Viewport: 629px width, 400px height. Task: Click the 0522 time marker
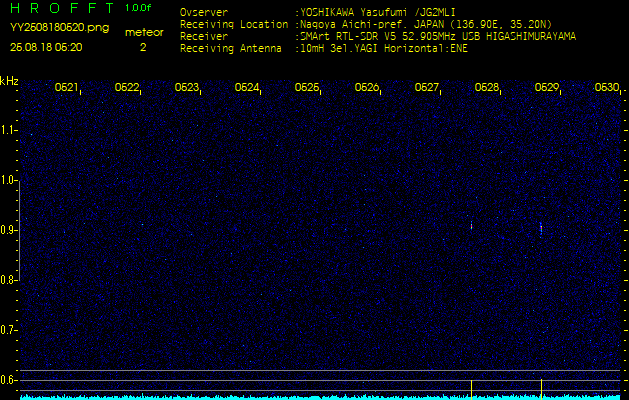(x=126, y=87)
